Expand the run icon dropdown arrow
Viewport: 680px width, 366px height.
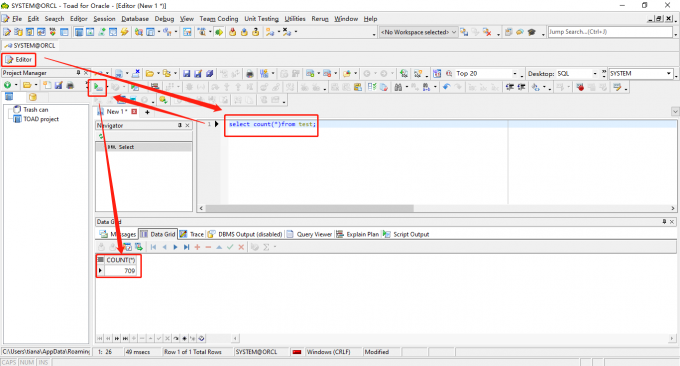(x=107, y=87)
